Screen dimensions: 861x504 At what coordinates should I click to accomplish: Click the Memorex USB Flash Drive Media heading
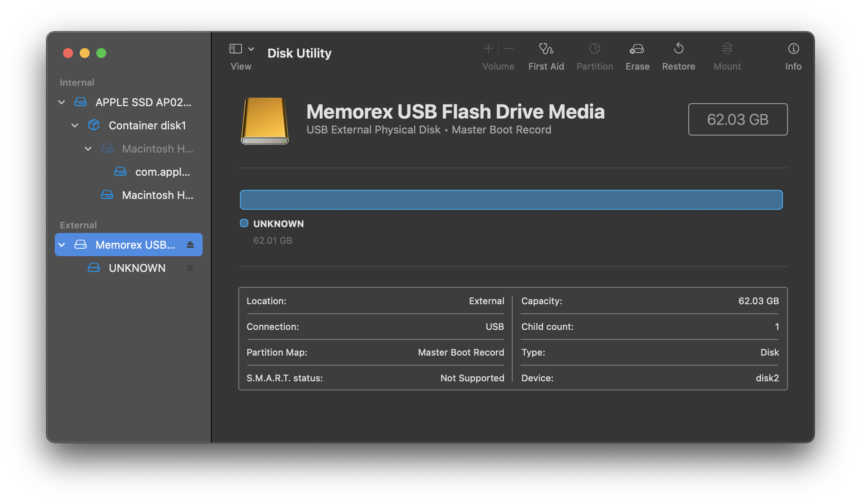click(x=455, y=112)
